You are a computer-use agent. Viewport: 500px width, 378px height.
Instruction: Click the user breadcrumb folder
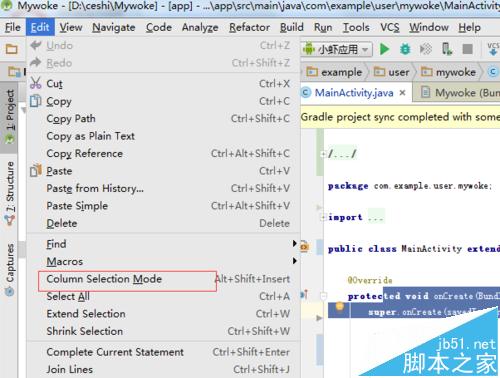(x=391, y=72)
